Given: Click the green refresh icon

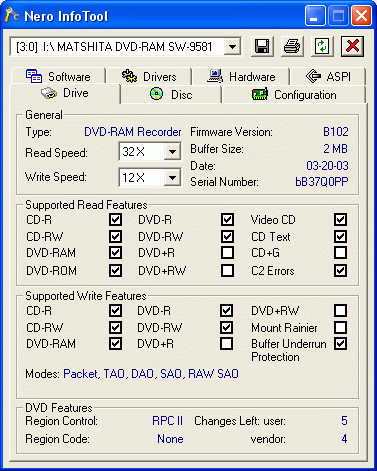Looking at the screenshot, I should [322, 46].
